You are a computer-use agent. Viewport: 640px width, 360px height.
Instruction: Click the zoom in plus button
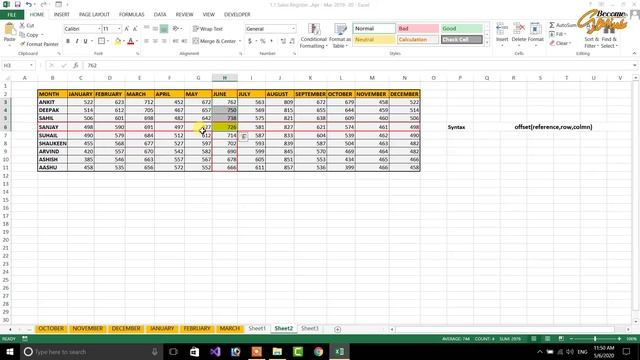619,339
